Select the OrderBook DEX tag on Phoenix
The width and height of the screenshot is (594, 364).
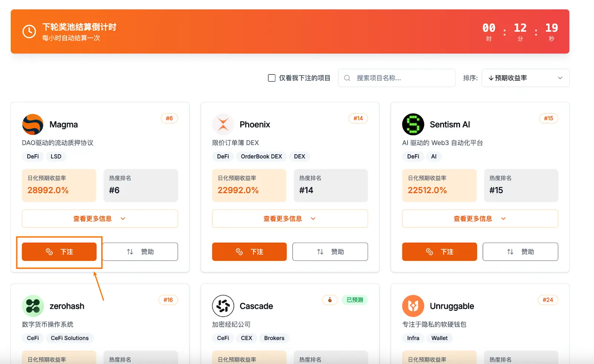[x=261, y=157]
